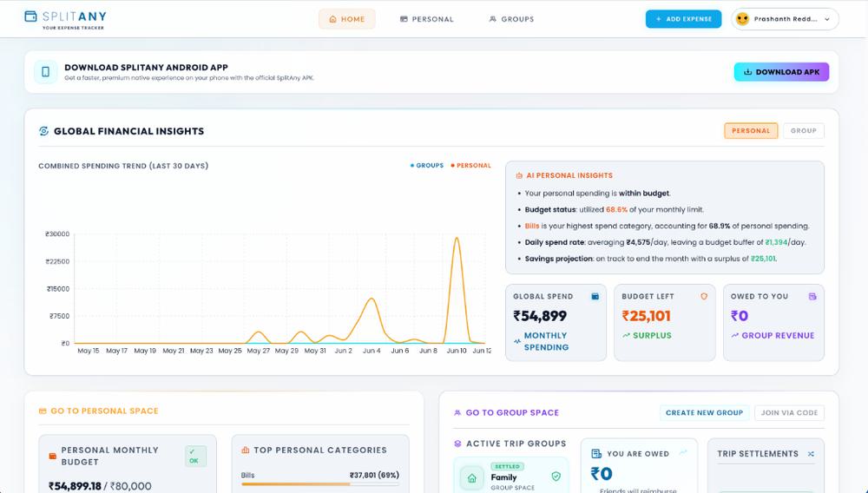Click the ₹37,801 (69%) Bills amount
Screen dimensions: 868x493
[374, 475]
